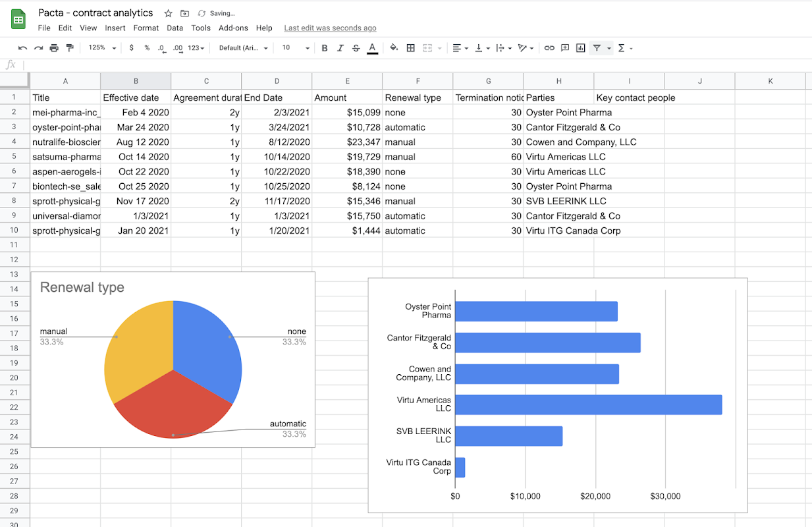The image size is (812, 527).
Task: Open the fill color bucket
Action: [394, 48]
